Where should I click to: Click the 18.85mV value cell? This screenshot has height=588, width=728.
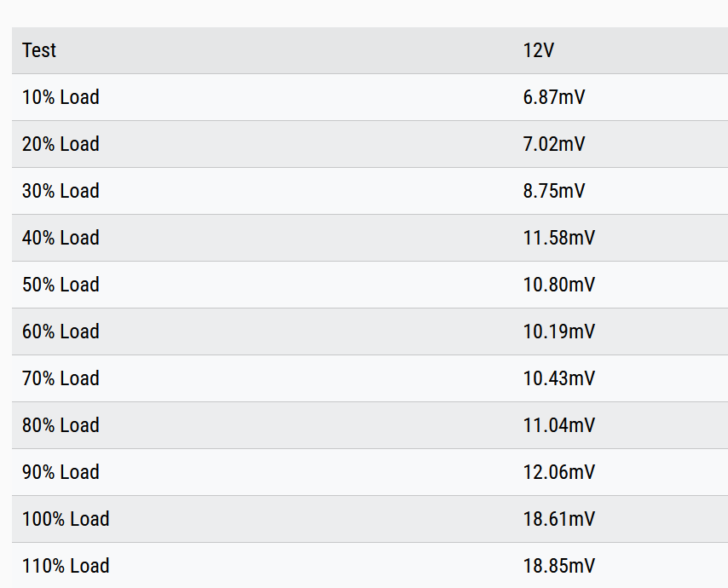(x=559, y=566)
